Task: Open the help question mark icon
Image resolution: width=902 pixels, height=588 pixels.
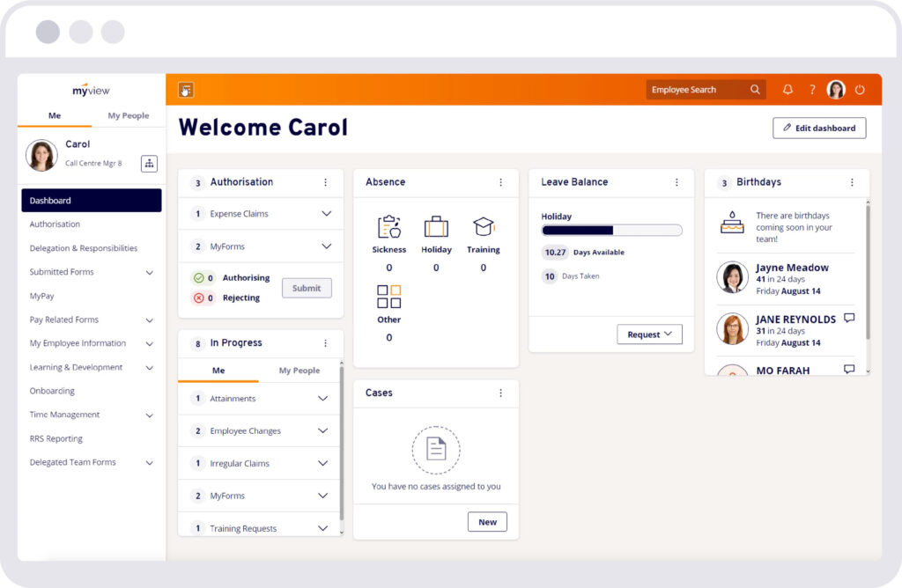Action: point(812,90)
